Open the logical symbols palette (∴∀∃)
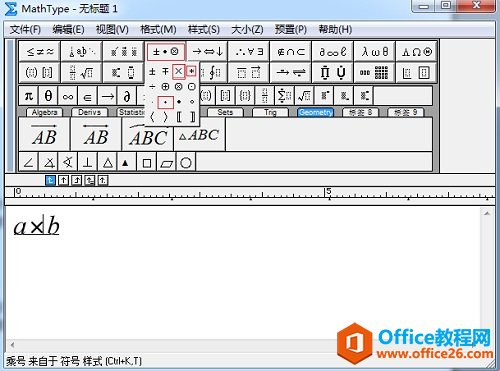The height and width of the screenshot is (371, 500). click(x=249, y=51)
